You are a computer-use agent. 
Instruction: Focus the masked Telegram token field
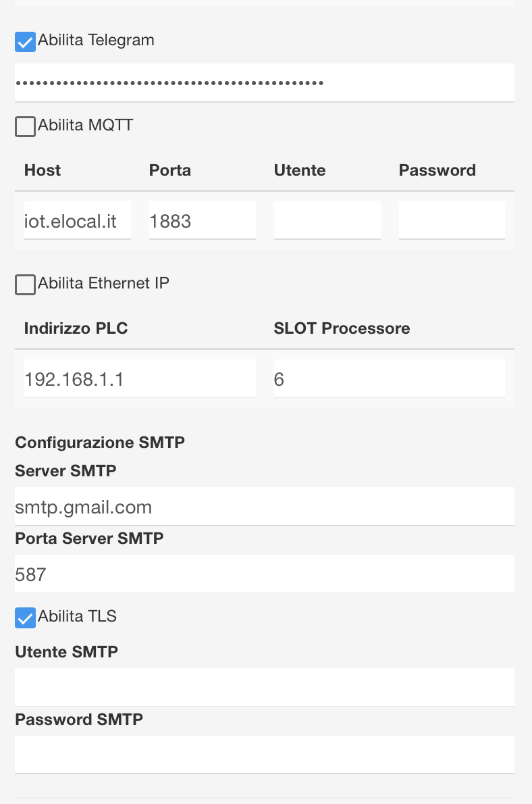tap(265, 82)
